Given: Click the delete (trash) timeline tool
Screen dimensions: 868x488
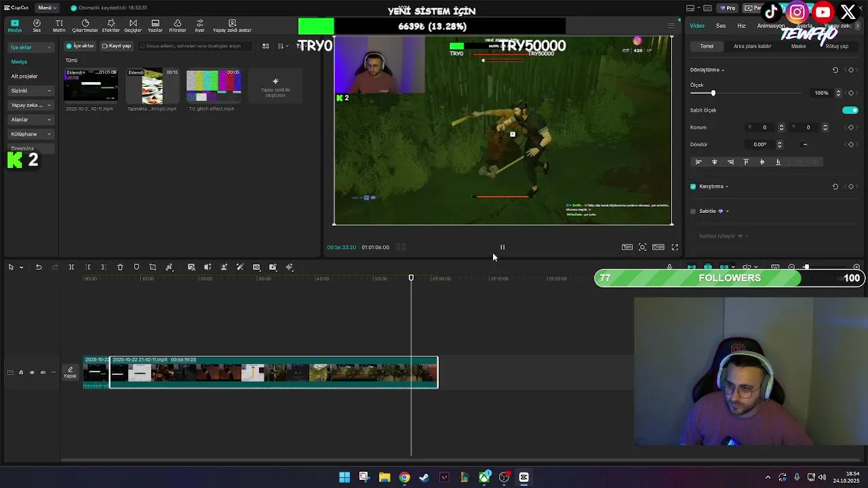Looking at the screenshot, I should [120, 267].
